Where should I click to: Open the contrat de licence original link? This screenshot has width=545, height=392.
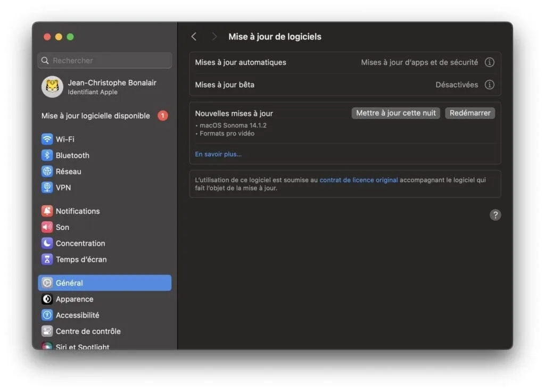[358, 180]
